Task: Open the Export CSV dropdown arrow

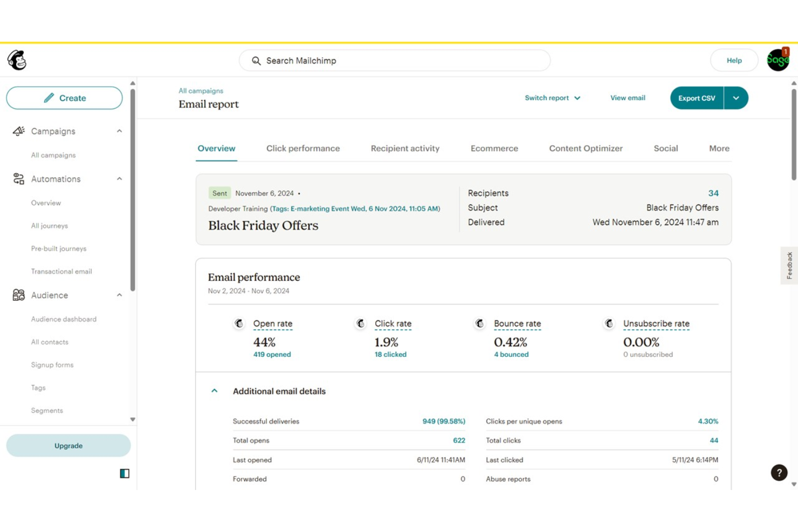Action: tap(735, 98)
